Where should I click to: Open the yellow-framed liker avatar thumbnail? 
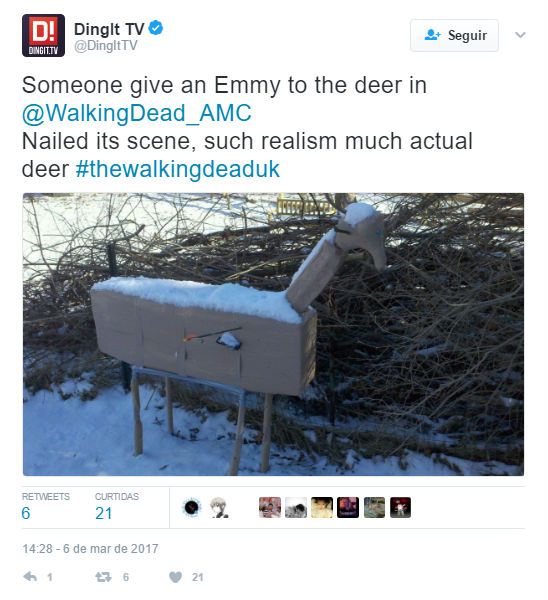pyautogui.click(x=322, y=507)
